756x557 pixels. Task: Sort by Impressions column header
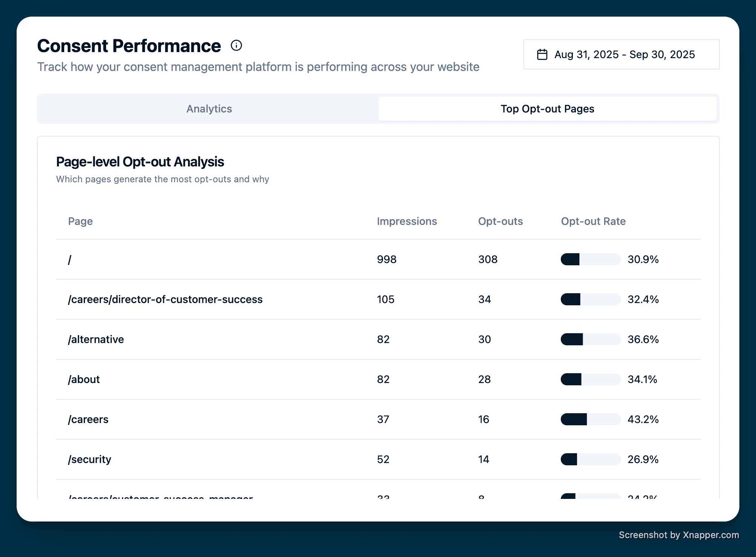407,221
